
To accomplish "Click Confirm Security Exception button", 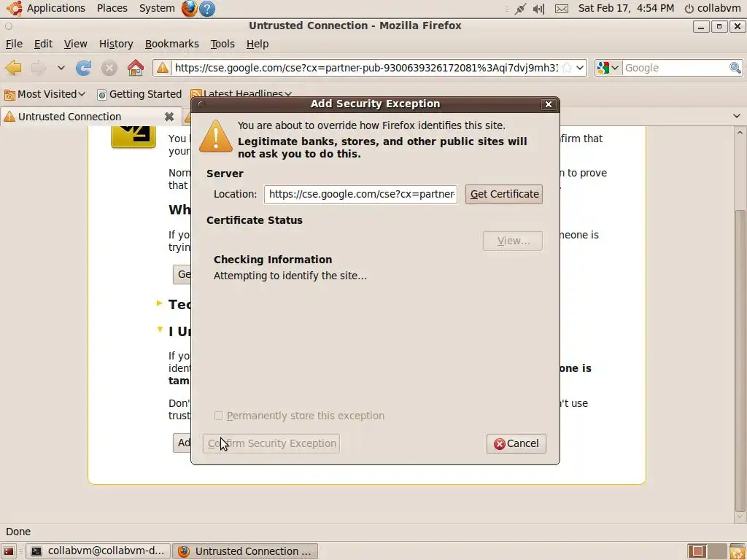I will 271,443.
